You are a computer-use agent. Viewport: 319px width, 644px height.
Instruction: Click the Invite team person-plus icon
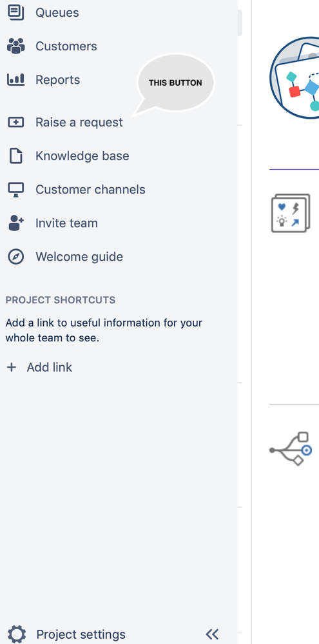point(15,223)
